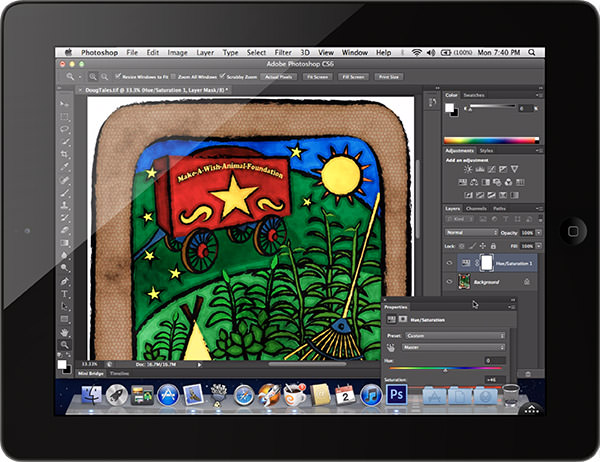Viewport: 600px width, 462px height.
Task: Select the History Brush tool
Action: pos(64,217)
